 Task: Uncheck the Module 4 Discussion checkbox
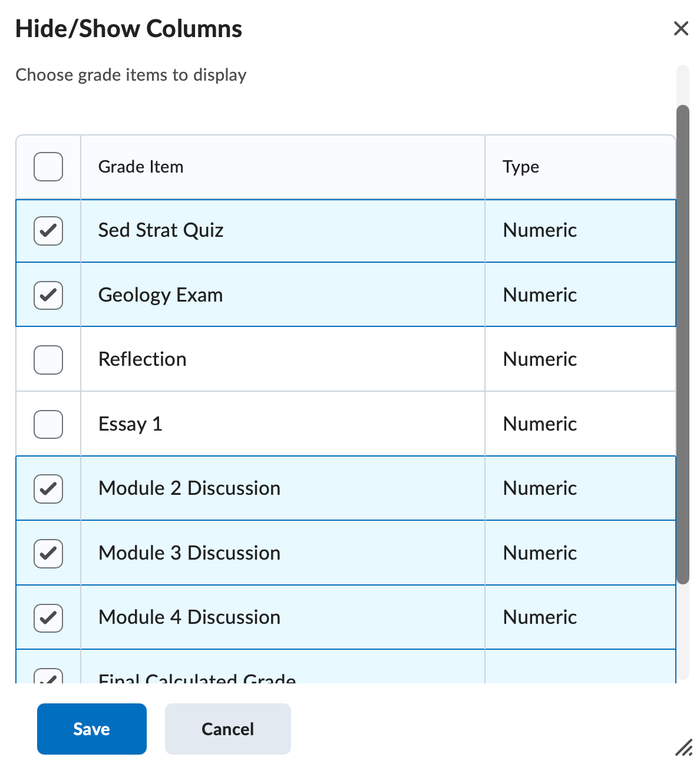48,617
